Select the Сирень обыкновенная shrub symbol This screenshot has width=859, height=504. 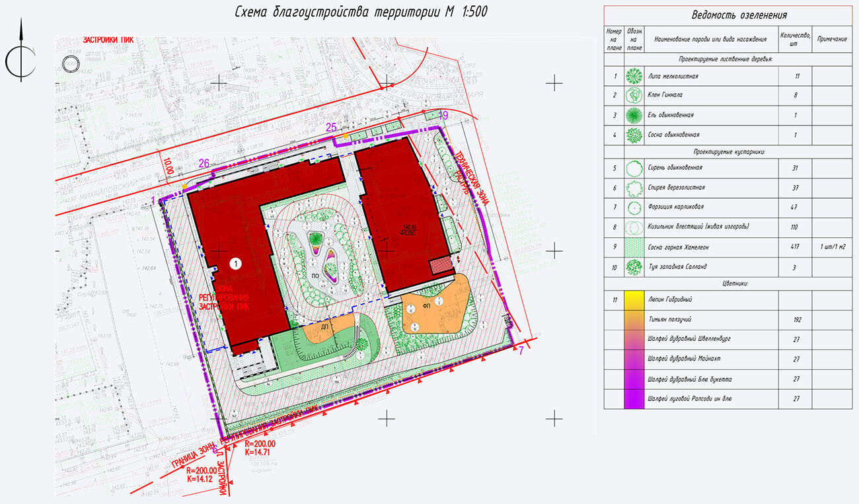634,168
